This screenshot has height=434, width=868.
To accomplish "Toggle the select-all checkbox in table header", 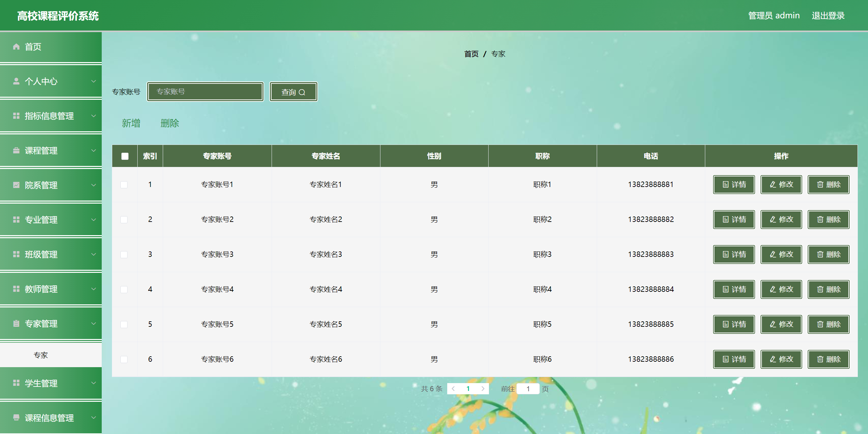I will click(125, 156).
